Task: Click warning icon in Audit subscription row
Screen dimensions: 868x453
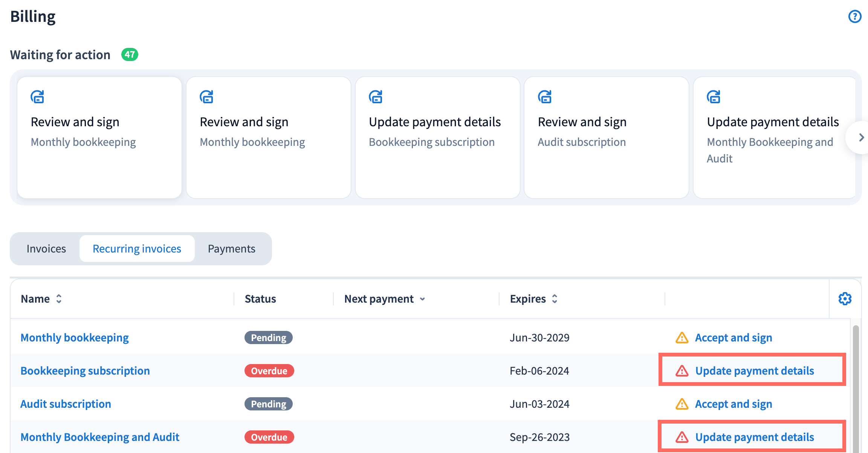Action: click(682, 404)
